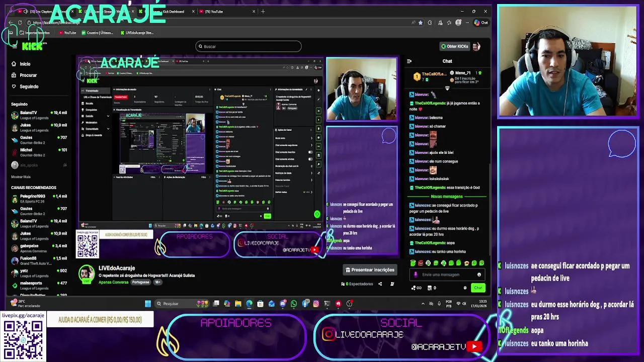
Task: Open the emoji picker in chat input
Action: 479,275
